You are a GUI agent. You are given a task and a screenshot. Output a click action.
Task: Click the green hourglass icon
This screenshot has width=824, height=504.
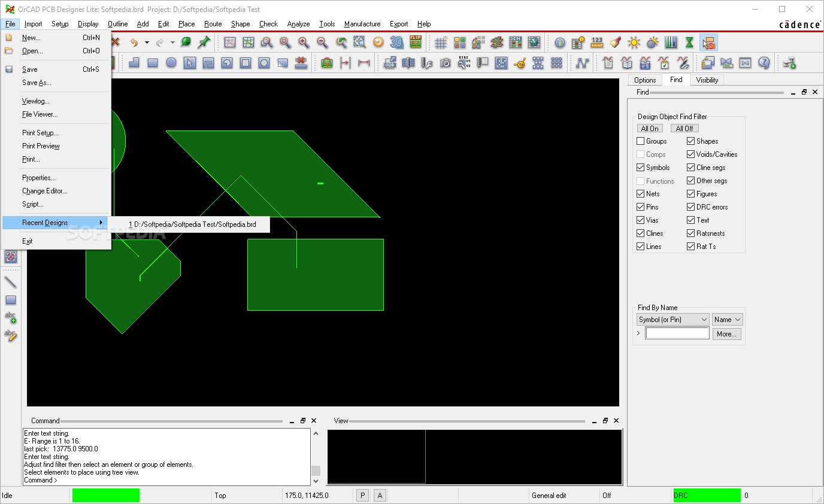(689, 42)
